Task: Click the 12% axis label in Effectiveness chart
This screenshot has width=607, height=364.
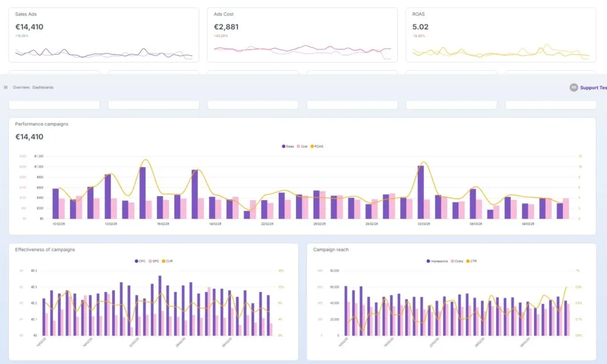Action: [x=281, y=287]
